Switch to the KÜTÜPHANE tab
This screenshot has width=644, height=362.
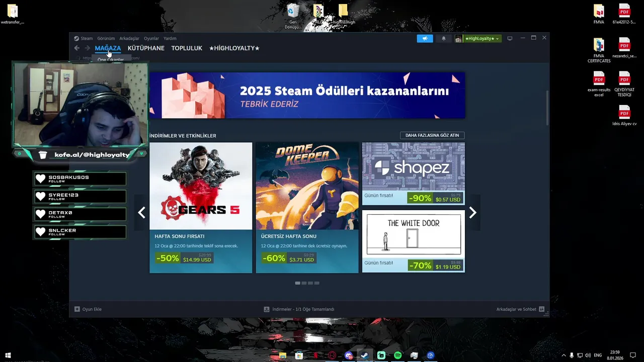click(146, 48)
